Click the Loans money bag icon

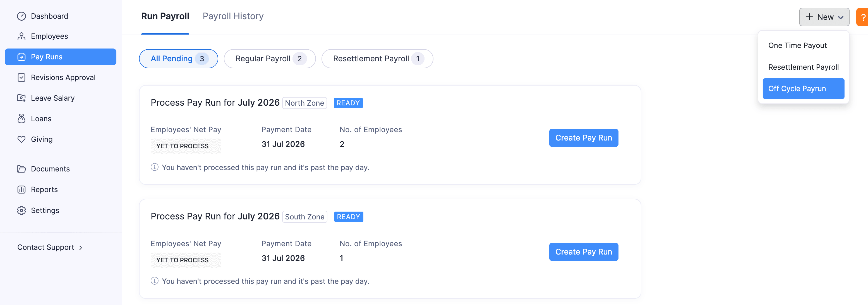[x=21, y=119]
